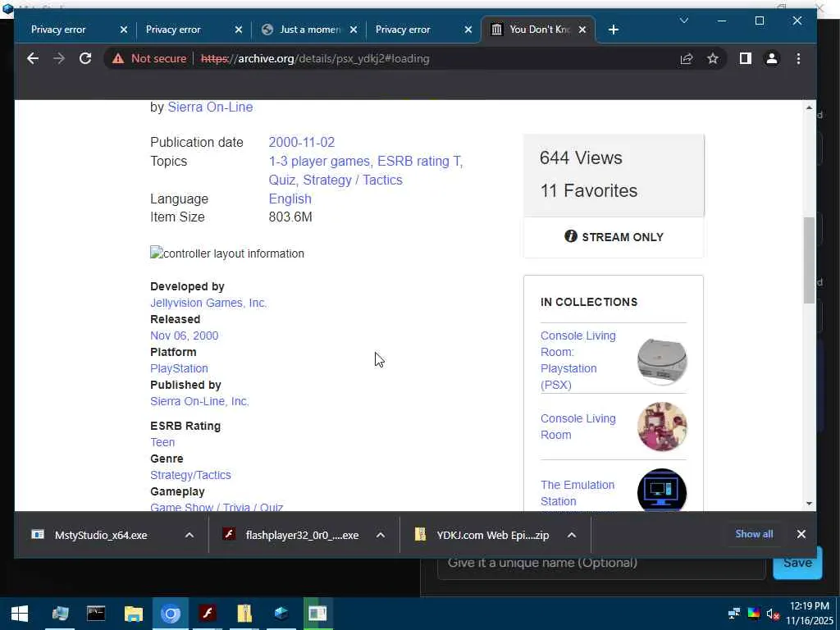Click the page scrollbar down arrow

809,503
